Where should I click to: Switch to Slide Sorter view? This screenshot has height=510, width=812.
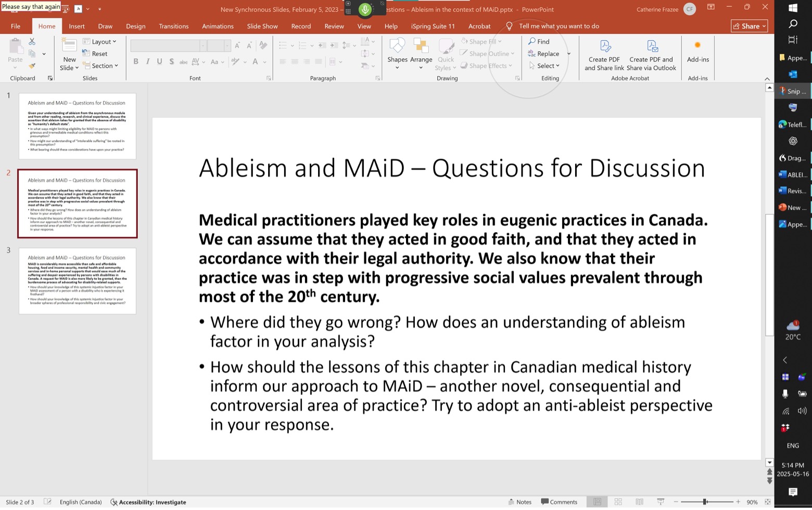[618, 502]
